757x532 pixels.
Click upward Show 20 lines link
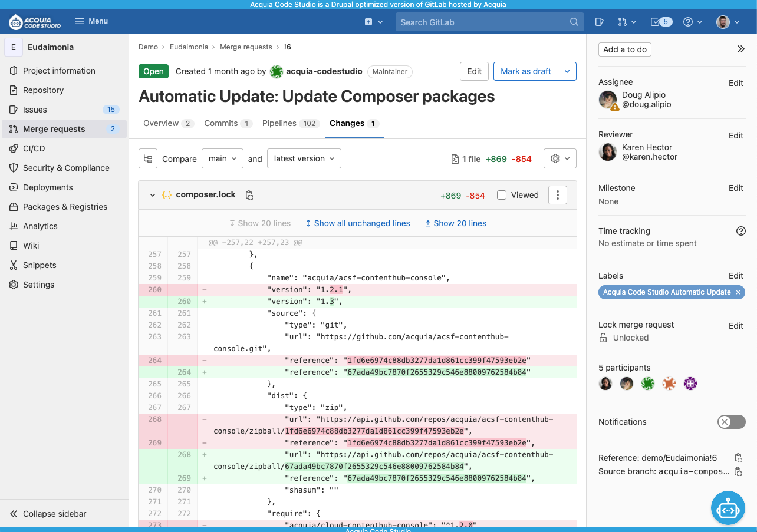(x=456, y=223)
